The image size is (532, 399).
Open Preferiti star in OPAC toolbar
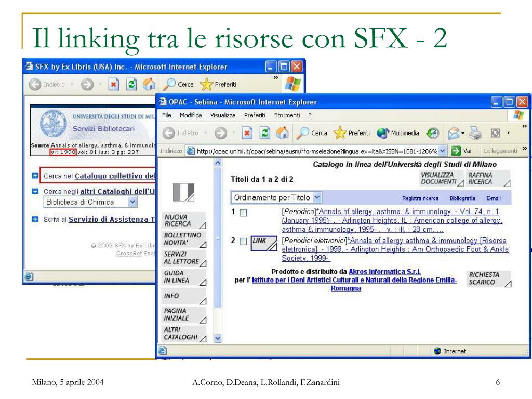click(x=352, y=133)
